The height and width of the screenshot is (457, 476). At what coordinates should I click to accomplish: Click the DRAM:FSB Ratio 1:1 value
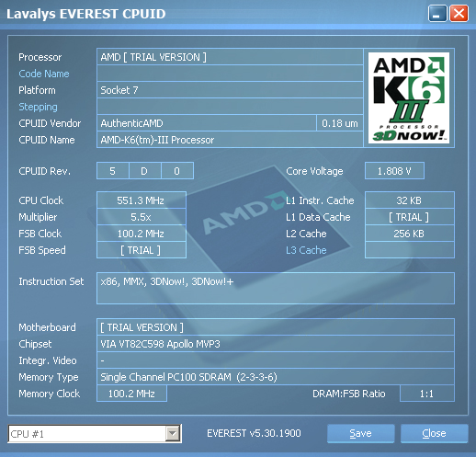(x=427, y=394)
